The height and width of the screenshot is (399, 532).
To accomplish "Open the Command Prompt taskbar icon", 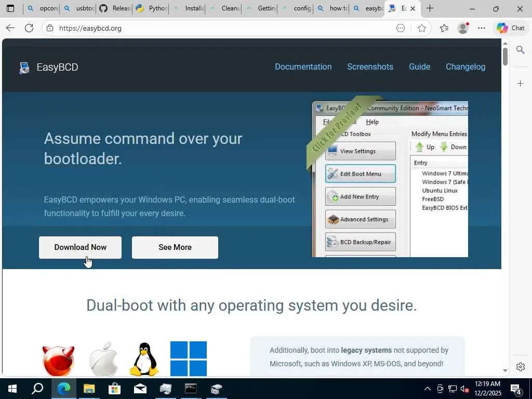I will [x=191, y=389].
